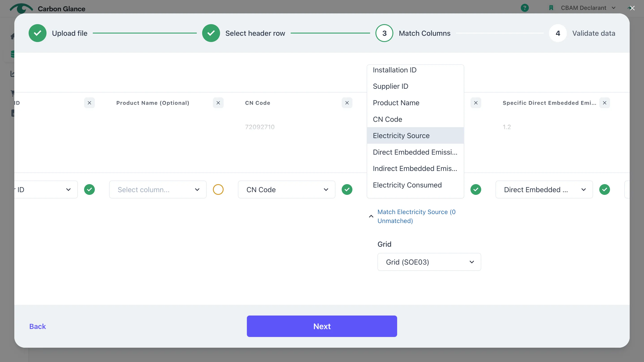Click the building icon beside CBAM Declarant
Image resolution: width=644 pixels, height=362 pixels.
pyautogui.click(x=551, y=8)
